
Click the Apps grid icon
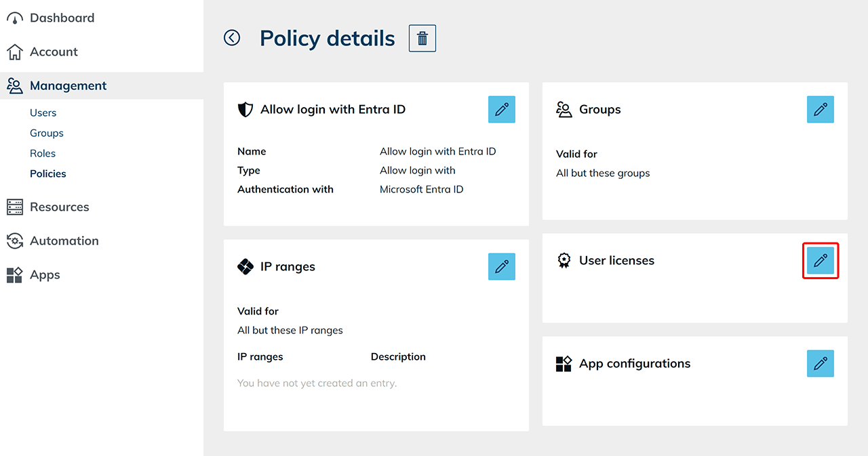pyautogui.click(x=14, y=275)
